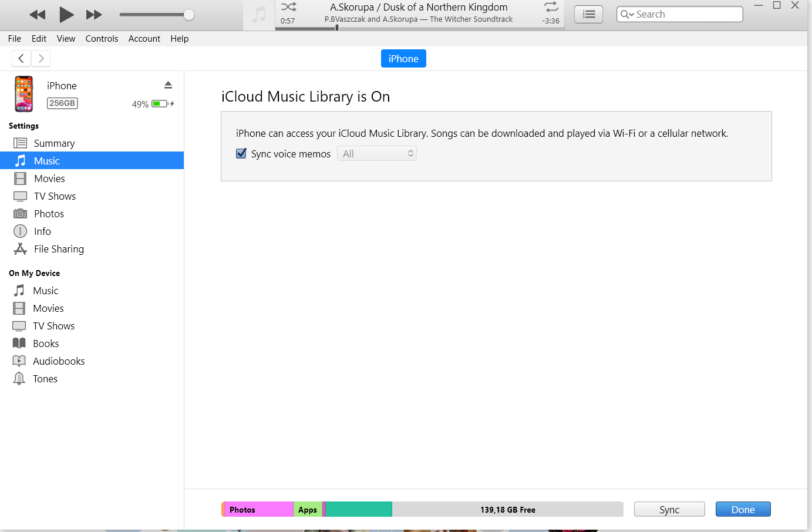Click the elapsed time 0:57 label
This screenshot has width=812, height=532.
[288, 21]
